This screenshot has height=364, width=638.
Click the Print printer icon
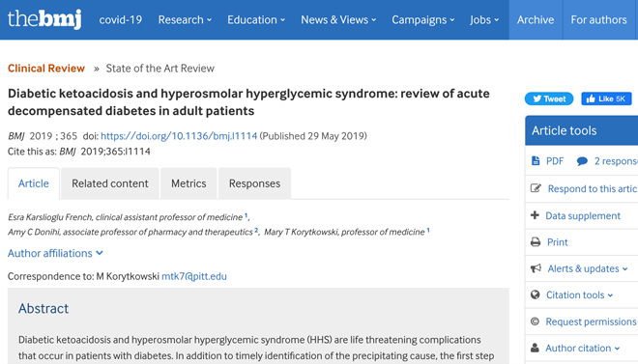click(x=536, y=242)
